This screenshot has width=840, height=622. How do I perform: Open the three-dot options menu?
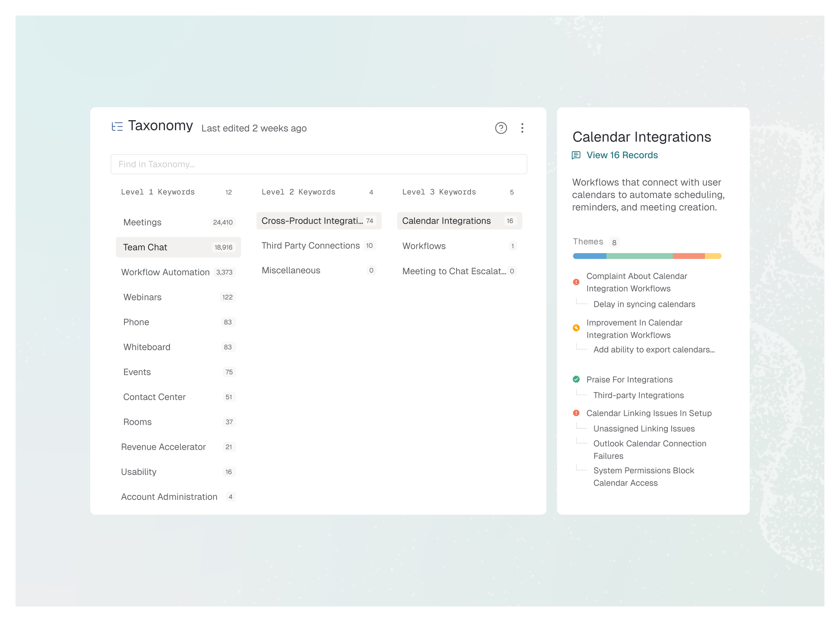click(522, 128)
